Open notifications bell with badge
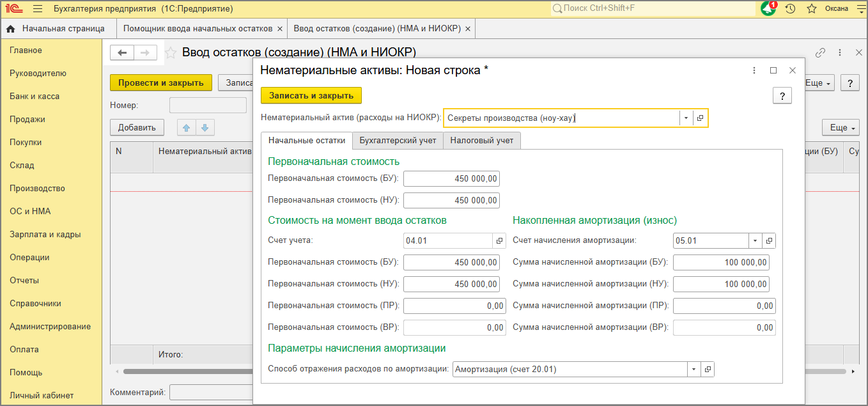This screenshot has height=406, width=868. point(768,9)
